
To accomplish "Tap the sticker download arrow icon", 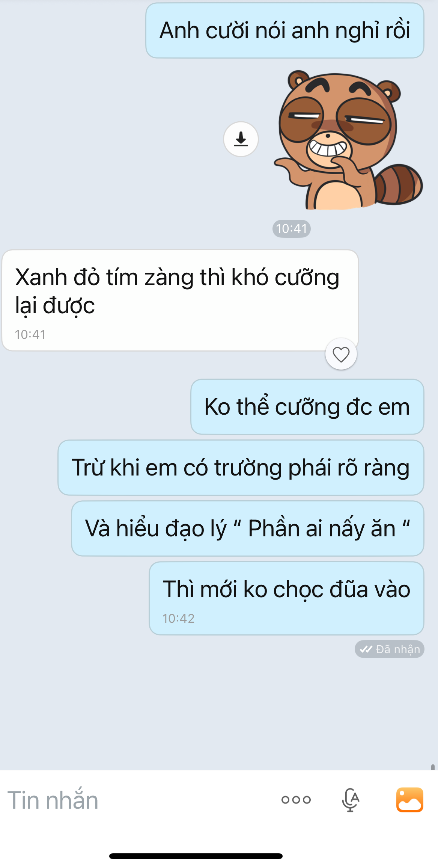I will (241, 139).
